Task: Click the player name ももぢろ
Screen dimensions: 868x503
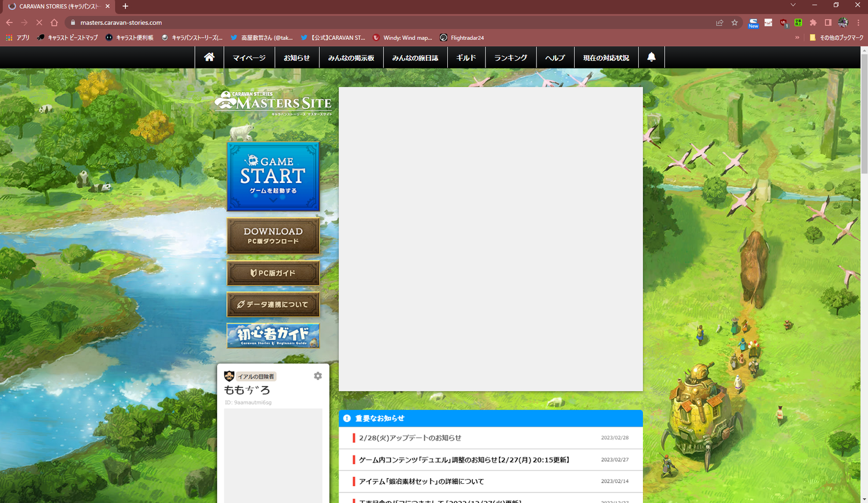Action: pos(247,390)
